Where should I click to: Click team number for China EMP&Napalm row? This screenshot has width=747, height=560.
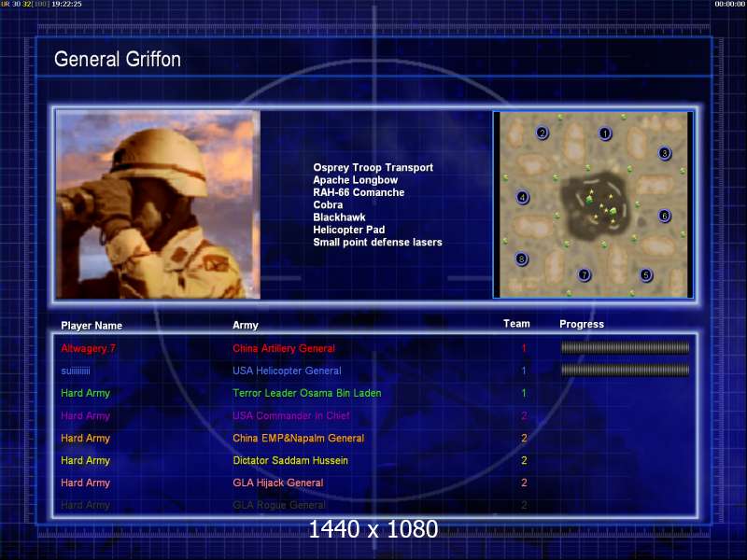click(524, 438)
